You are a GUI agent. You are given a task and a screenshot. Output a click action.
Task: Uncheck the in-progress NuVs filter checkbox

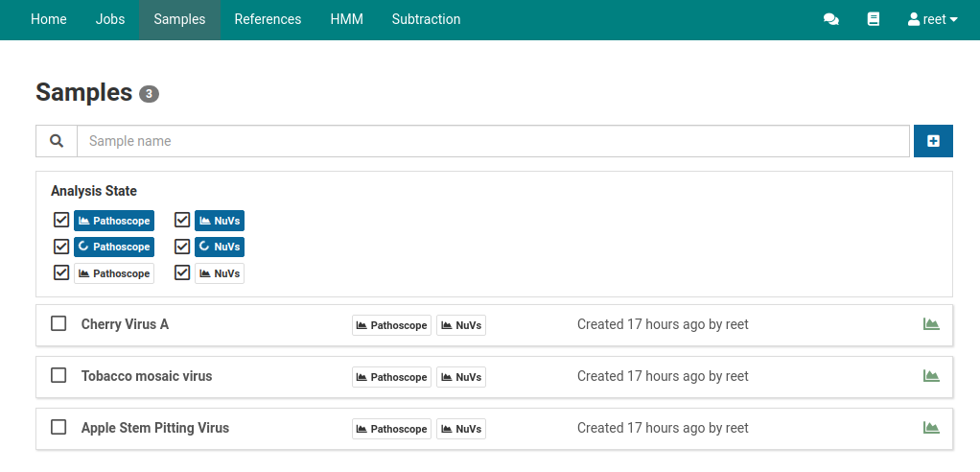click(182, 247)
